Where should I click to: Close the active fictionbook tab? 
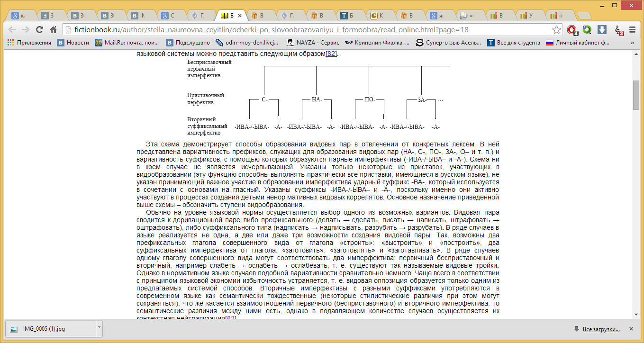click(x=240, y=16)
